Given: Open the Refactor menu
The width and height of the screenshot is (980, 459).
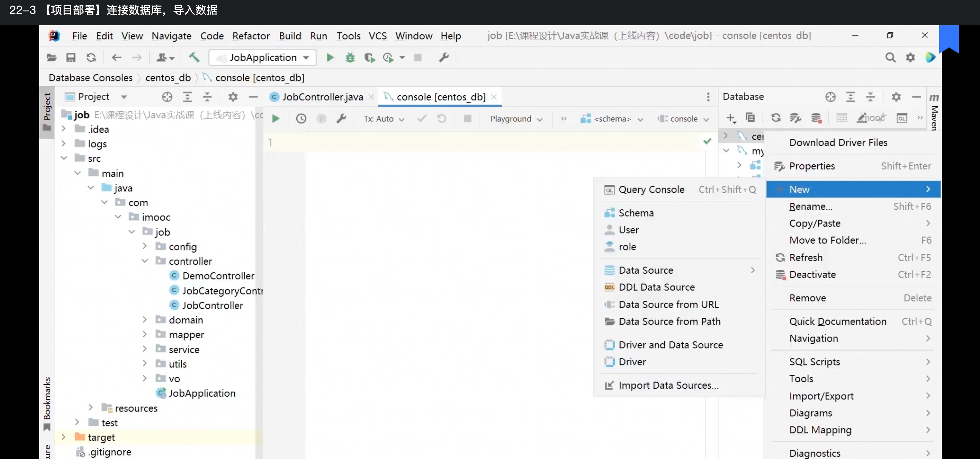Looking at the screenshot, I should pos(251,36).
